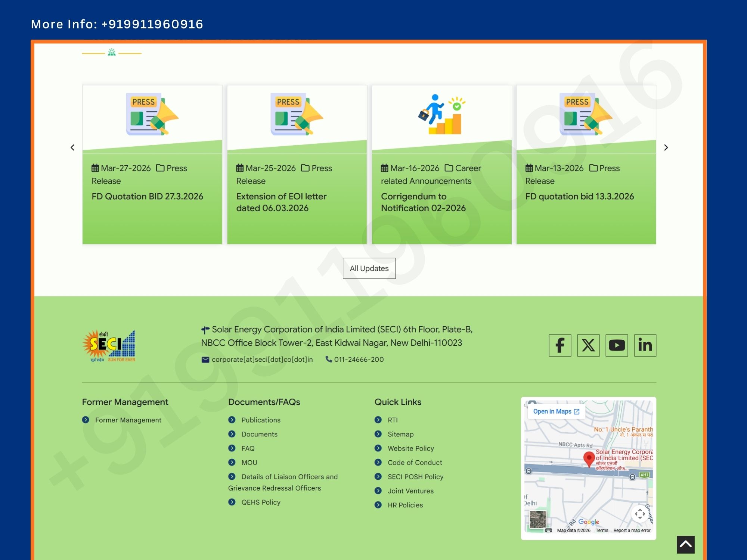Toggle fullscreen view on the map
747x560 pixels.
[640, 514]
